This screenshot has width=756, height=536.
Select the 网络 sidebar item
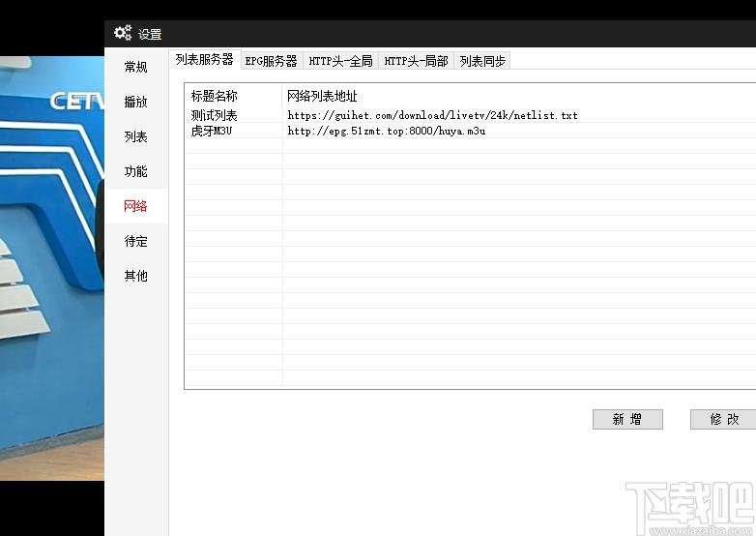[x=136, y=207]
